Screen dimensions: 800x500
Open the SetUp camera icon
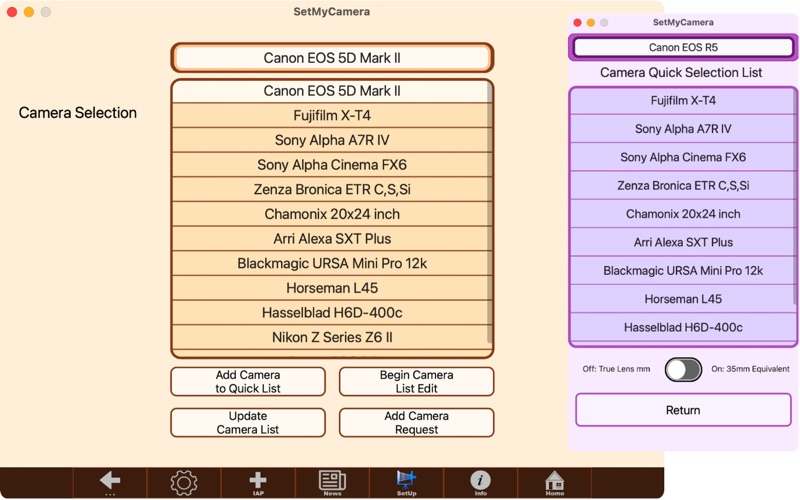[x=406, y=482]
